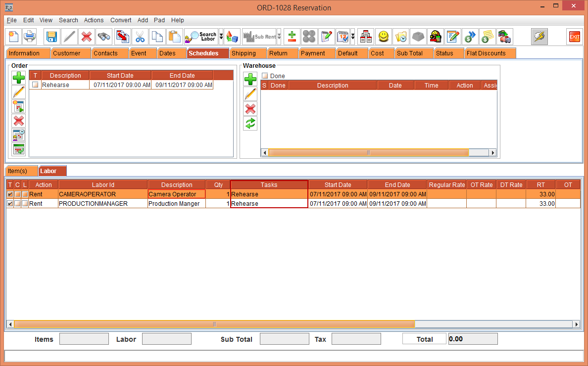This screenshot has height=366, width=588.
Task: Sort by the Labor Id column header
Action: tap(103, 184)
